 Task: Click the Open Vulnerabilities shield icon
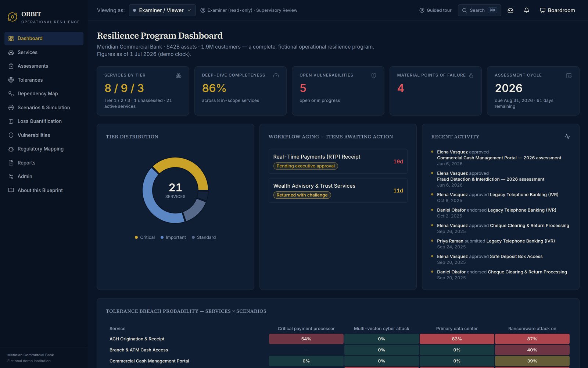(x=374, y=75)
